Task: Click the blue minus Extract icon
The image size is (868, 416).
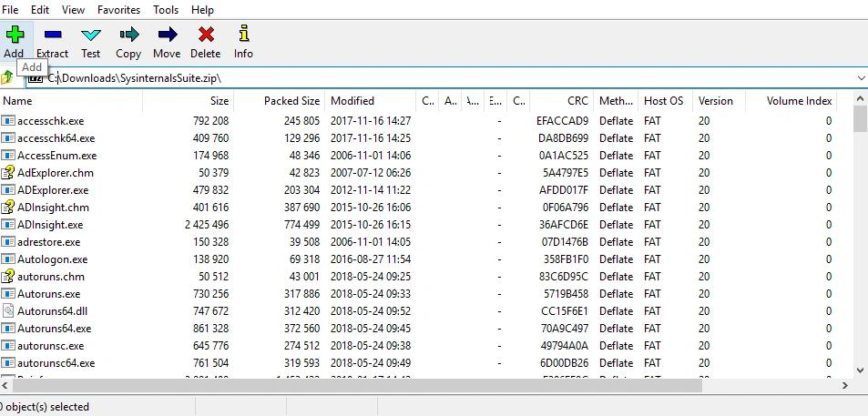Action: tap(53, 35)
